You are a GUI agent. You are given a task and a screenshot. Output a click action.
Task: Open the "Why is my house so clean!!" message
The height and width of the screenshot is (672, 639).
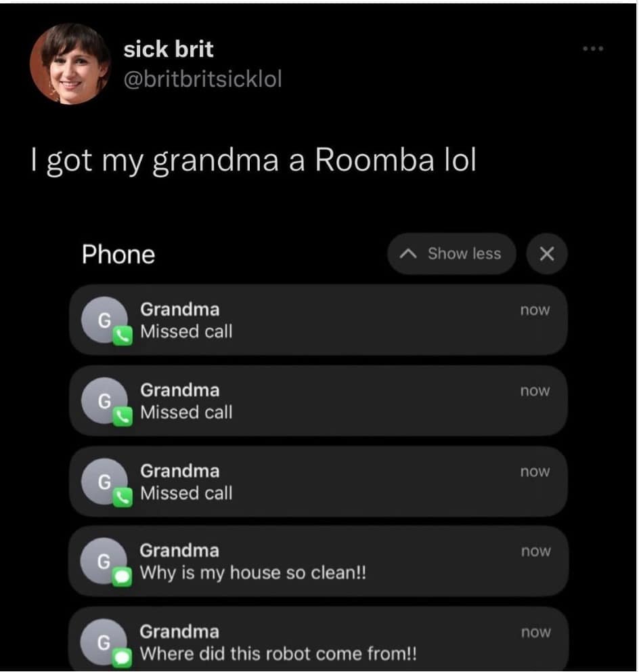click(x=318, y=562)
